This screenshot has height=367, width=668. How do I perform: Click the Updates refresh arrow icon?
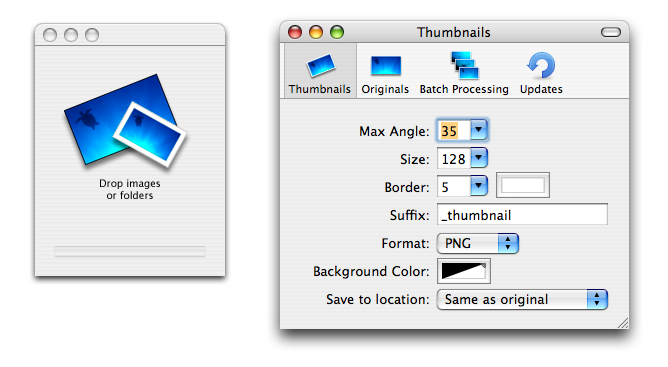point(541,65)
